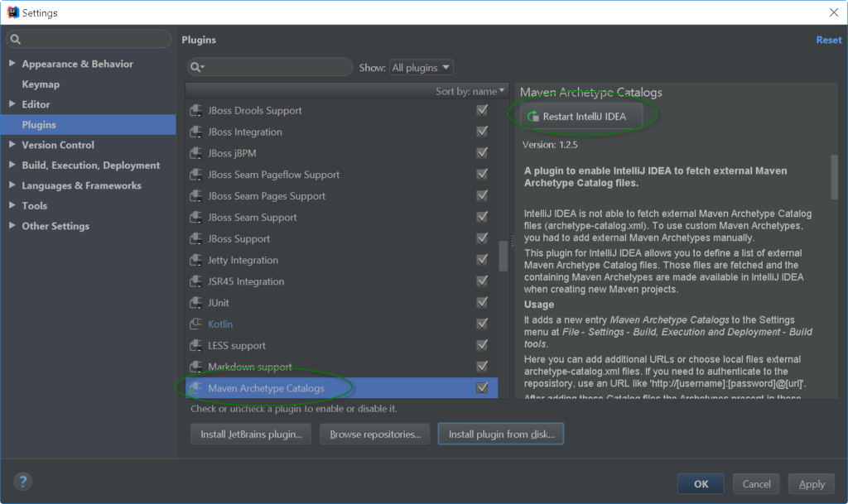This screenshot has height=504, width=848.
Task: Click Browse repositories button
Action: pos(375,434)
